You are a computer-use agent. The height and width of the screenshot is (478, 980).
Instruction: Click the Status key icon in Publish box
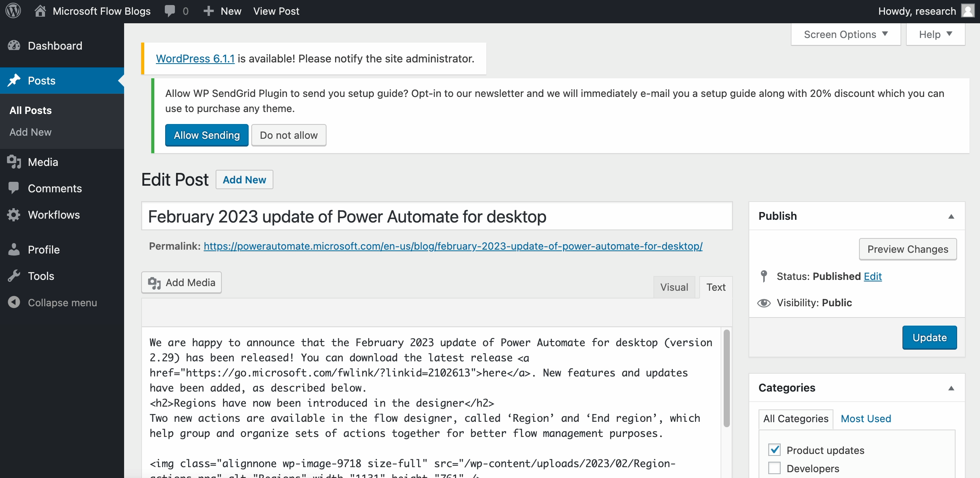coord(764,276)
